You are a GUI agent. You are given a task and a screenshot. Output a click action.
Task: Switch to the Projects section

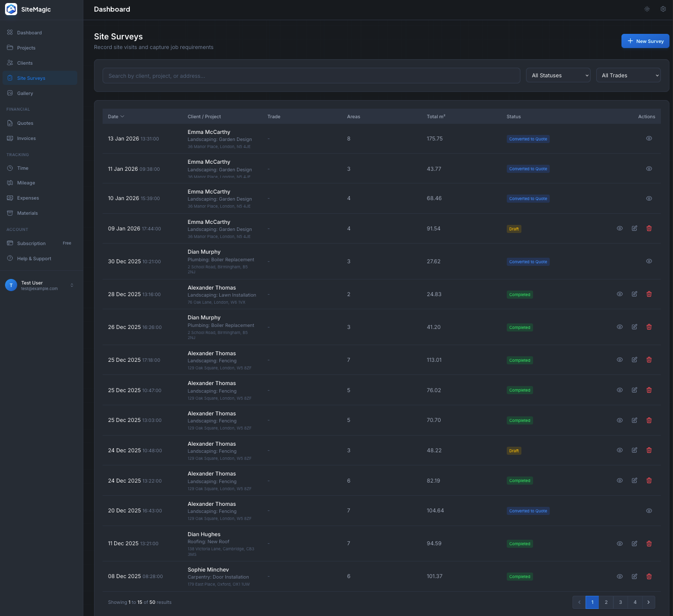tap(26, 48)
